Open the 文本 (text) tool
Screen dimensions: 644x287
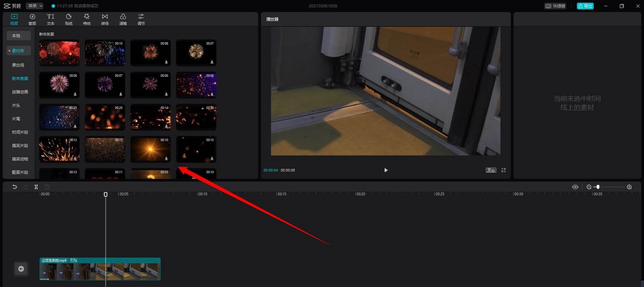click(50, 19)
